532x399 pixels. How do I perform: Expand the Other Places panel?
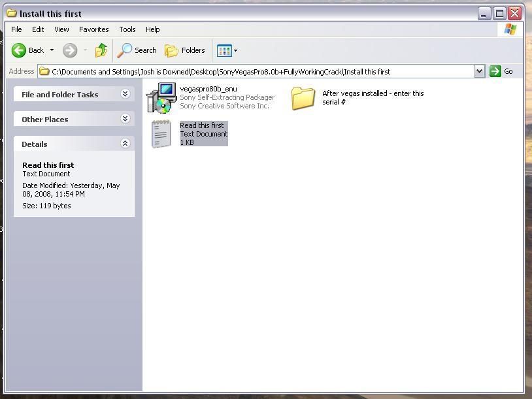[x=125, y=119]
